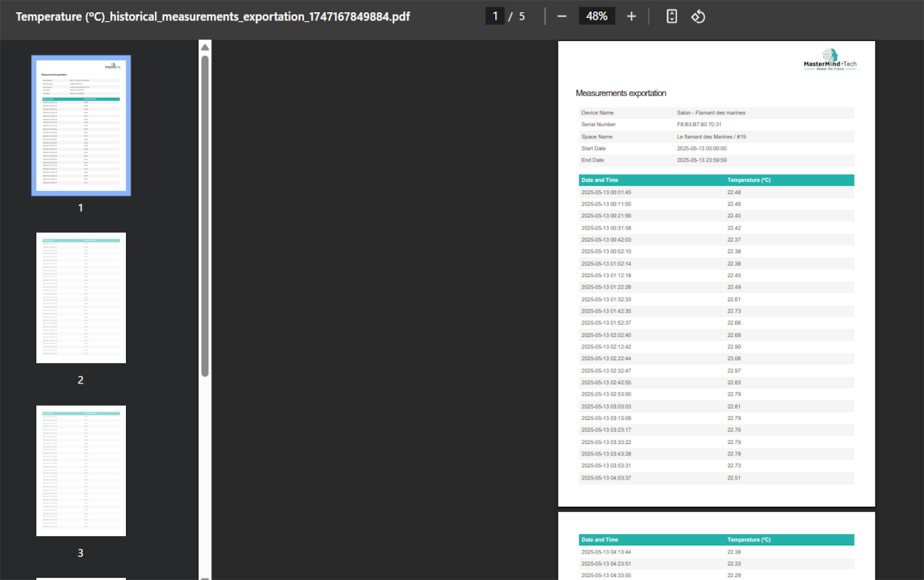
Task: Zoom in with the plus button
Action: click(x=631, y=16)
